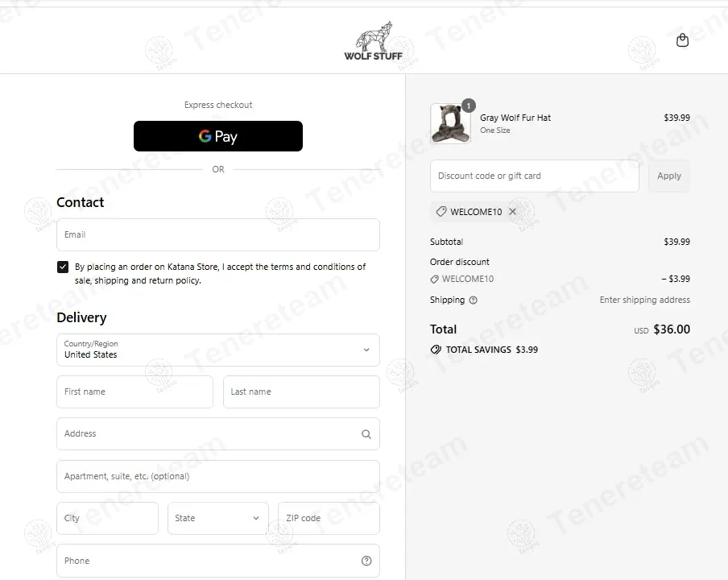Click the phone help question icon
Viewport: 728px width, 580px height.
point(366,561)
